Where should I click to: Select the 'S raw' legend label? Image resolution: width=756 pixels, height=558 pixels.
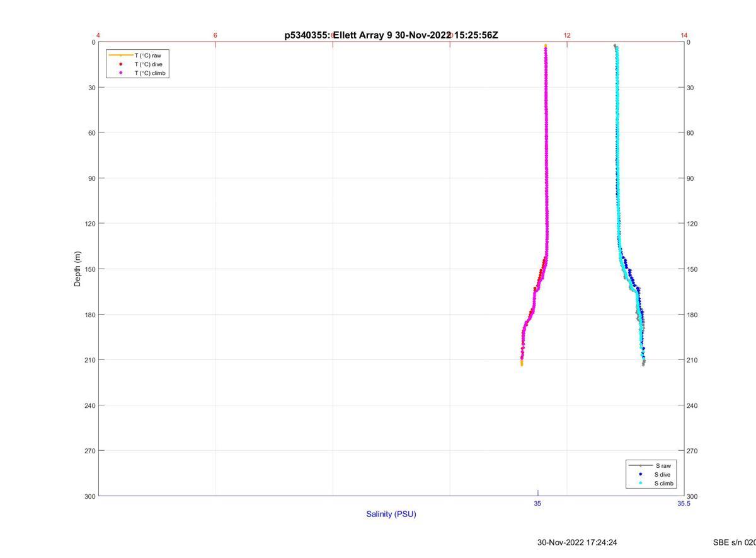663,465
